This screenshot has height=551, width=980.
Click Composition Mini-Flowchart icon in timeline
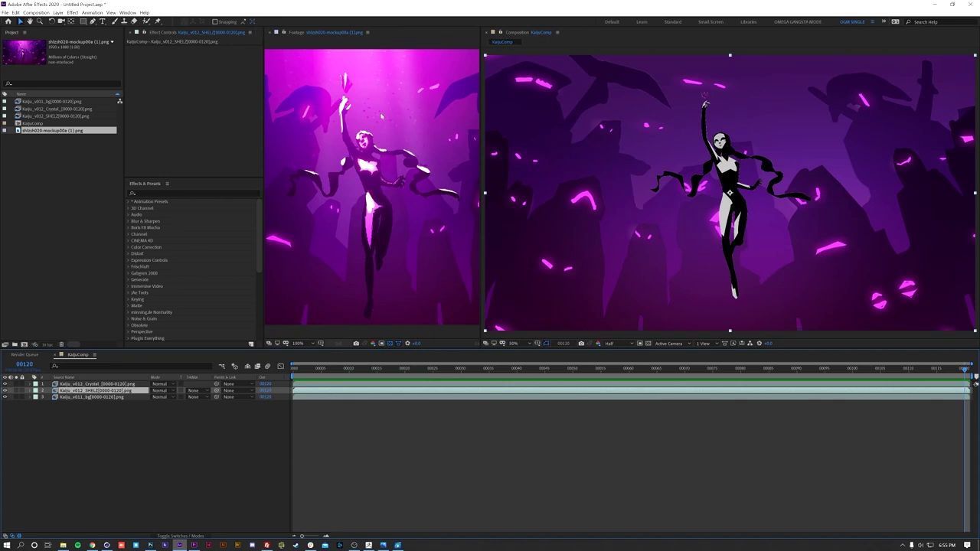222,367
